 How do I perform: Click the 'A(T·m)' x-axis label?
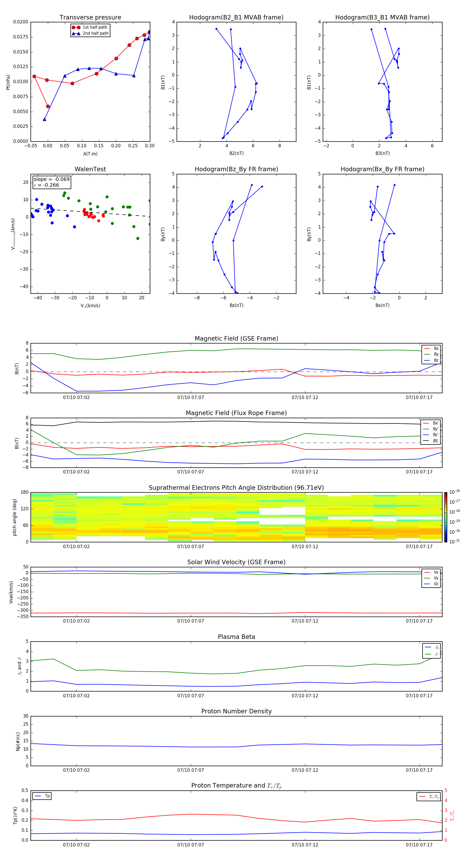90,154
